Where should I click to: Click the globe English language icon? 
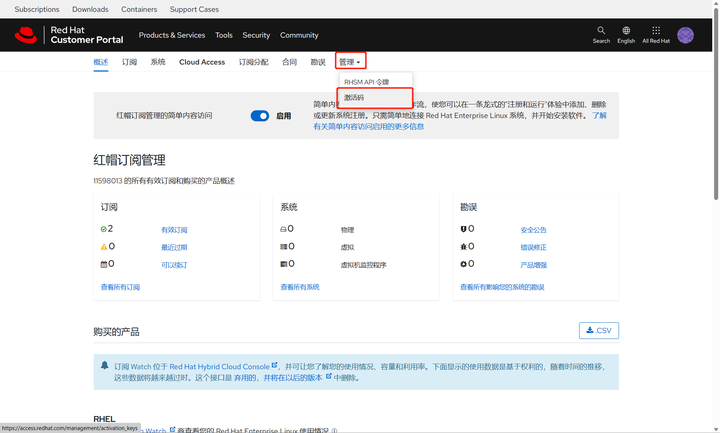[626, 30]
